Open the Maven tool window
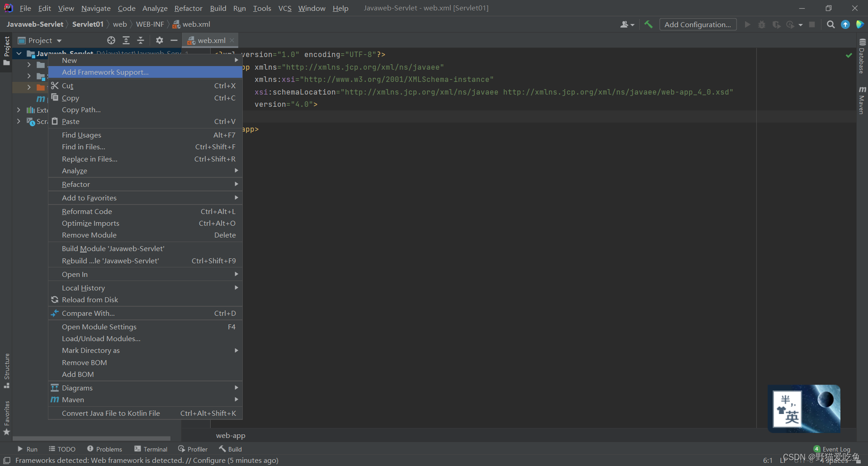The height and width of the screenshot is (466, 868). (x=862, y=100)
